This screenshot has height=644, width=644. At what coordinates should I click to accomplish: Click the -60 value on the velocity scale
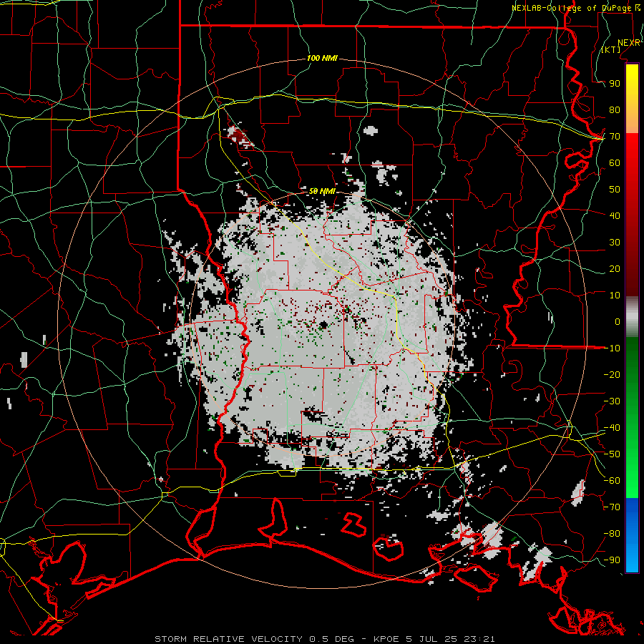[x=612, y=481]
